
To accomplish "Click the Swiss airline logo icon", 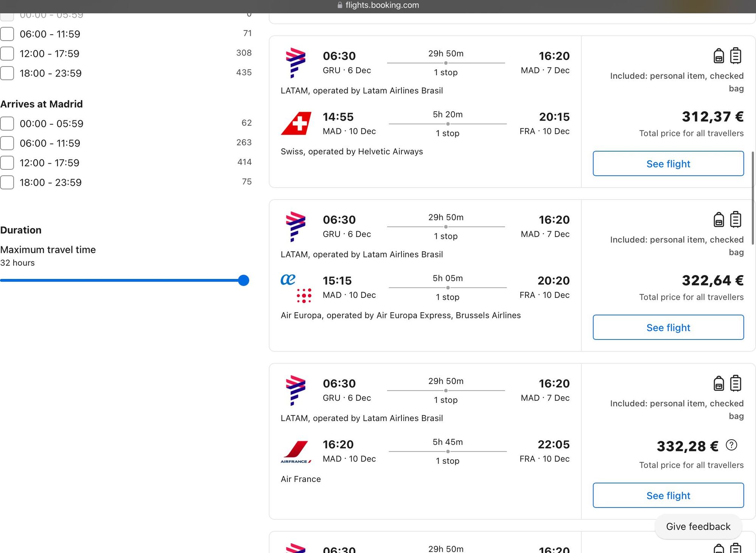I will pos(296,123).
